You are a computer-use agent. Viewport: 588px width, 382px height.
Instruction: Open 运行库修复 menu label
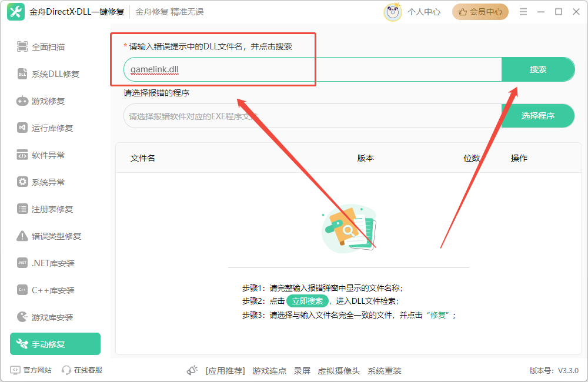click(x=52, y=128)
